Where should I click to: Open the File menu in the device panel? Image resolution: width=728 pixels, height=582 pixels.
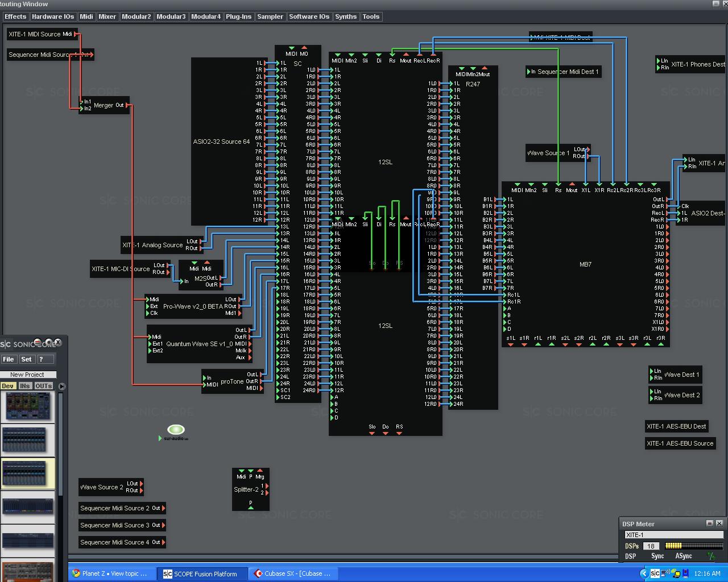9,359
